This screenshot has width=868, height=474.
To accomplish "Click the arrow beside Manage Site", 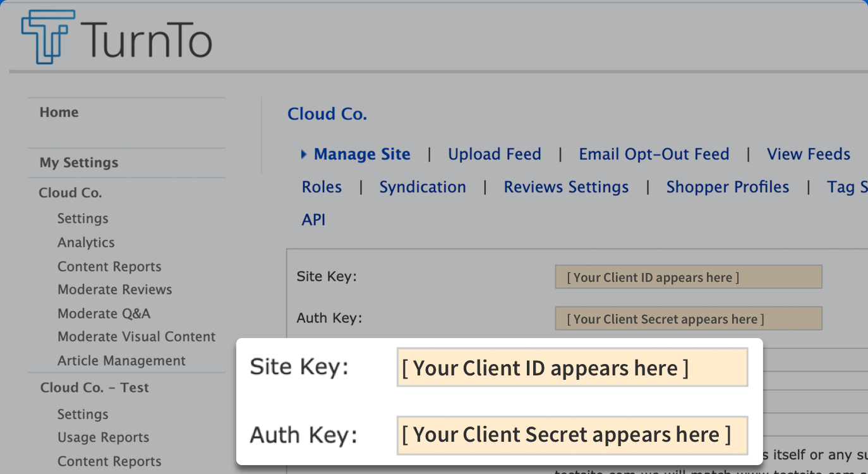I will pos(304,154).
